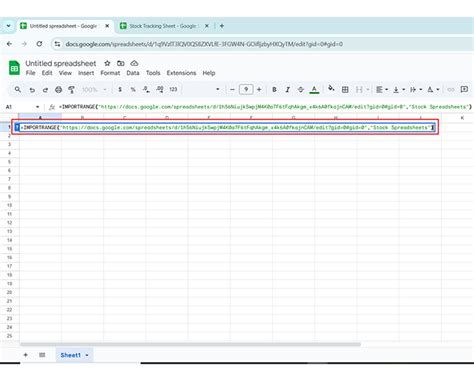
Task: Open the text color picker
Action: (x=314, y=90)
